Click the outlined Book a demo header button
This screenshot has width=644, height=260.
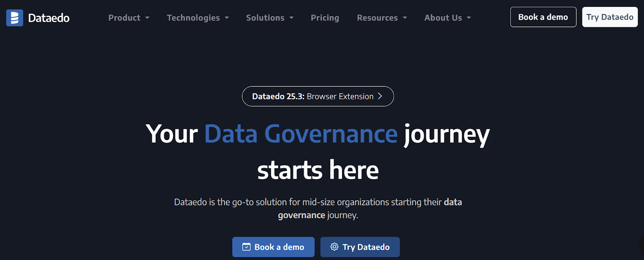[543, 17]
